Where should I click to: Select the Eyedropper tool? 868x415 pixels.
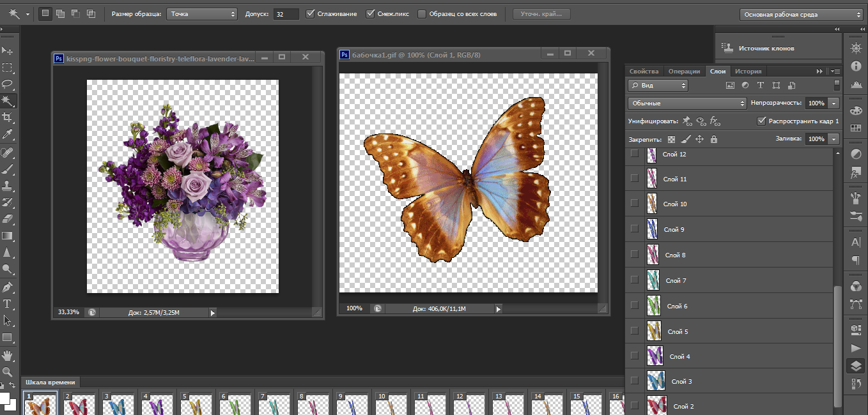tap(8, 134)
